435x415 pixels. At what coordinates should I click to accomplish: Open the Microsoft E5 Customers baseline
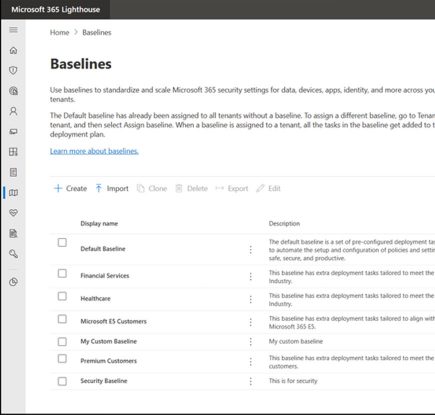[x=113, y=321]
